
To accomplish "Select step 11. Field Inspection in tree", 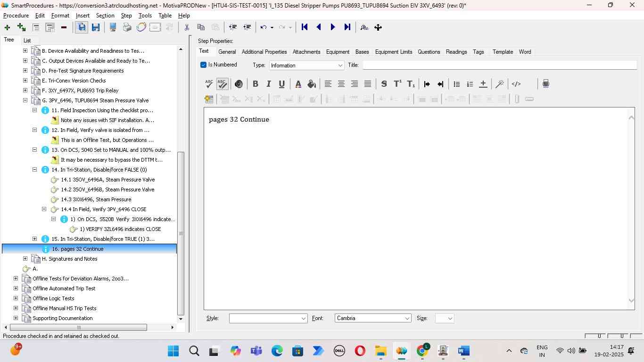I will pos(102,110).
